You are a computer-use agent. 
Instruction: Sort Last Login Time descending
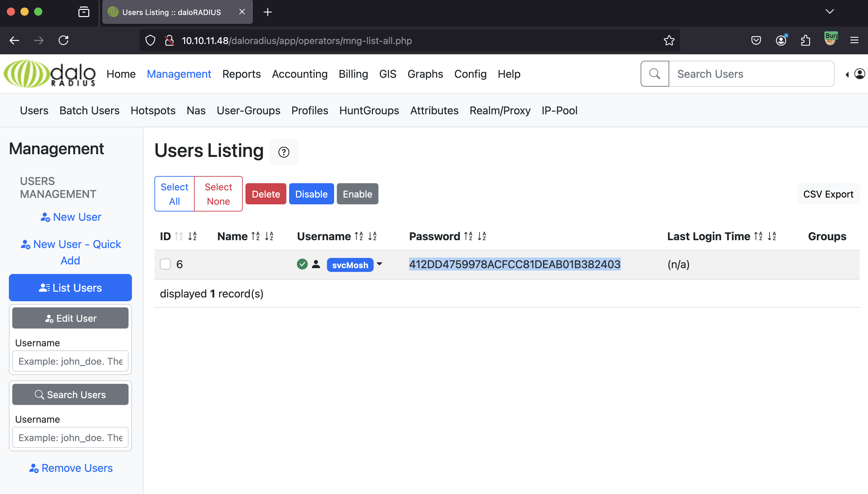tap(772, 236)
